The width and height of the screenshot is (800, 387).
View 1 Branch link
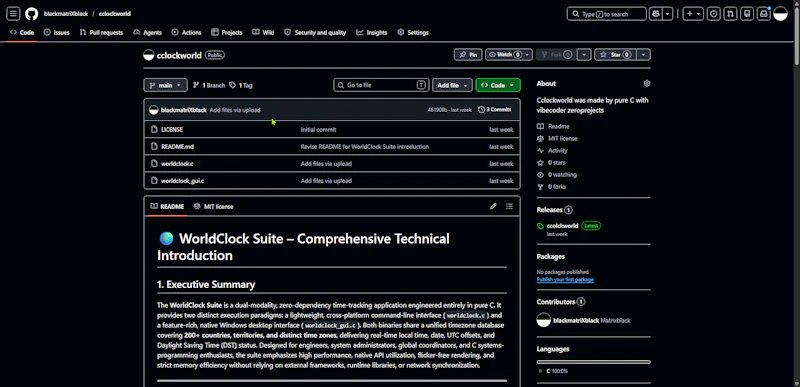click(x=209, y=85)
